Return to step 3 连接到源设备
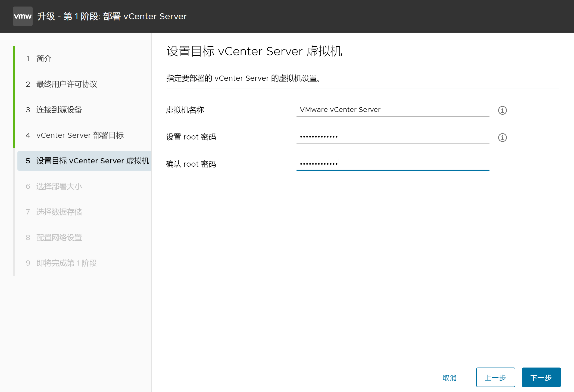Image resolution: width=574 pixels, height=392 pixels. click(54, 110)
